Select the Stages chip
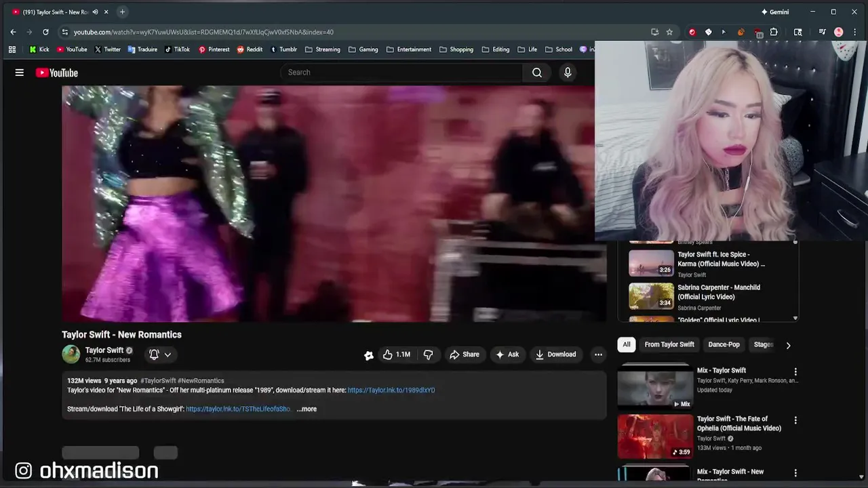Image resolution: width=868 pixels, height=488 pixels. (764, 344)
